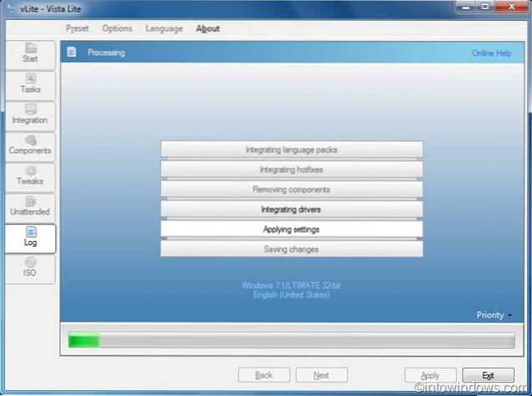
Task: Click the Next button
Action: click(x=321, y=375)
